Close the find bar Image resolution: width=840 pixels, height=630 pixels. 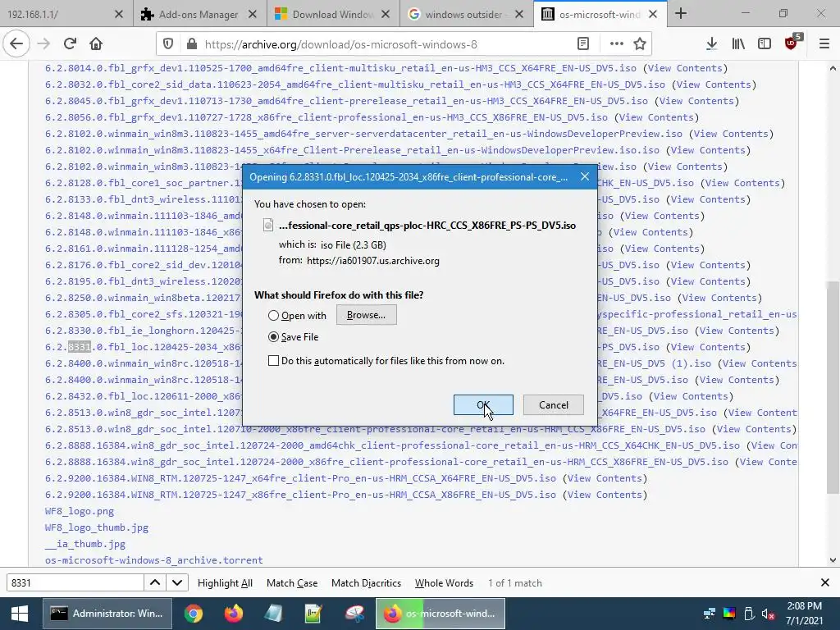(x=825, y=582)
